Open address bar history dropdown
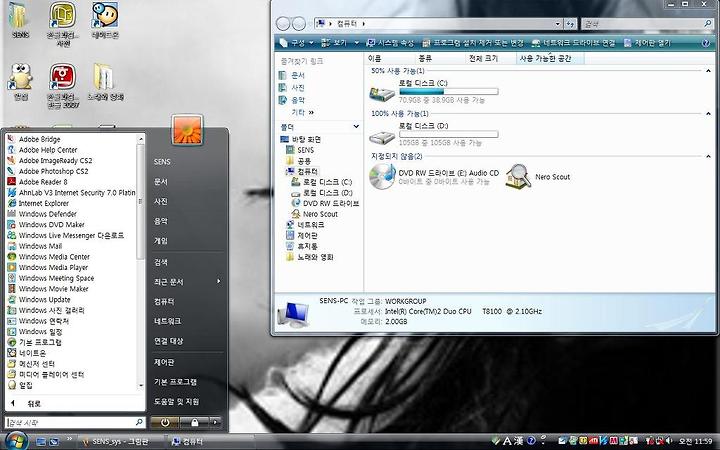720x450 pixels. click(x=558, y=23)
